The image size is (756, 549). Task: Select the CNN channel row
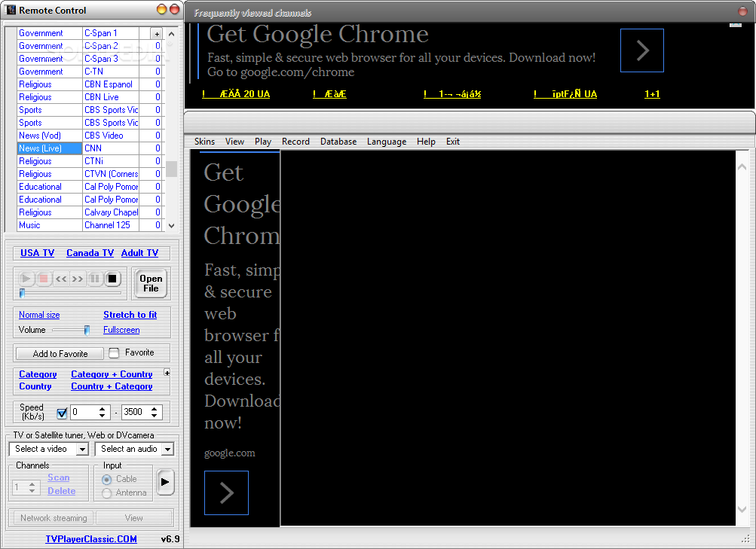(x=89, y=148)
